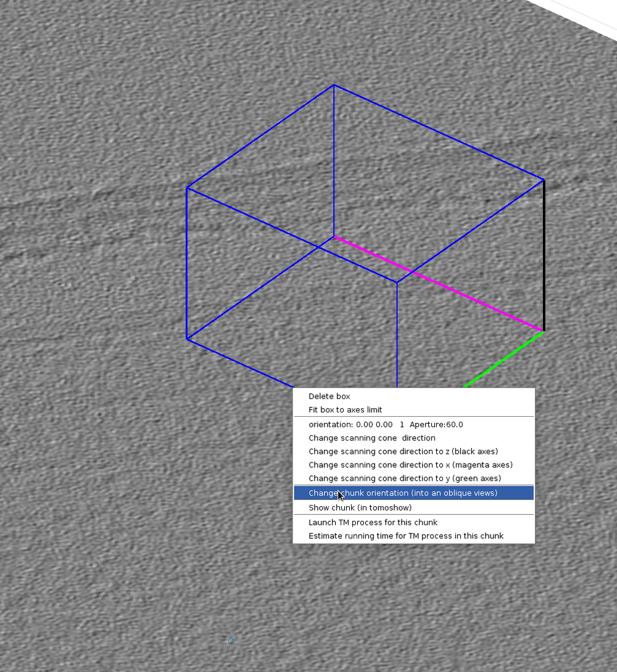Pick generic Change scanning cone direction entry
617x672 pixels.
[371, 438]
